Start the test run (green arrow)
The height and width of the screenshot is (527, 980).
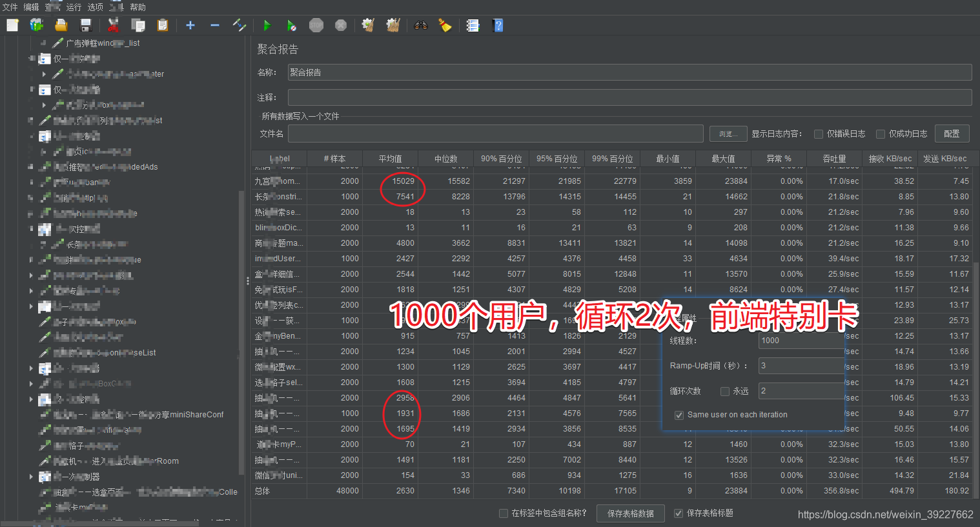[x=267, y=25]
